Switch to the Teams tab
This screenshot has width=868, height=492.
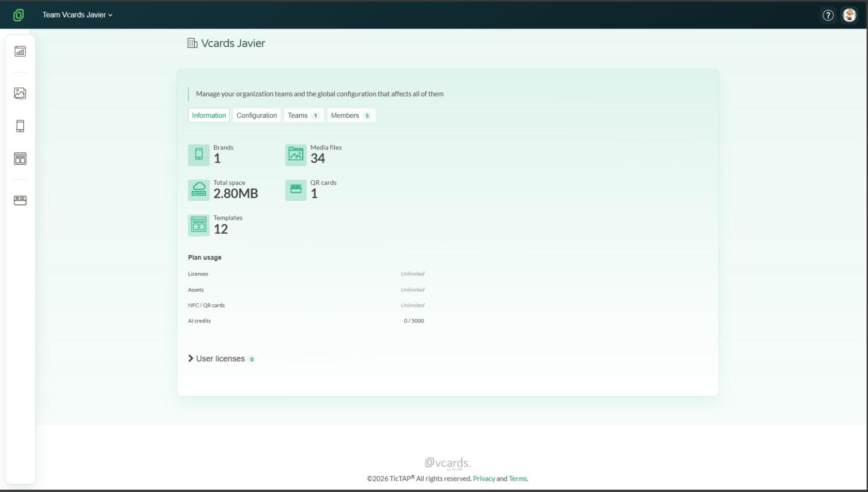[304, 115]
